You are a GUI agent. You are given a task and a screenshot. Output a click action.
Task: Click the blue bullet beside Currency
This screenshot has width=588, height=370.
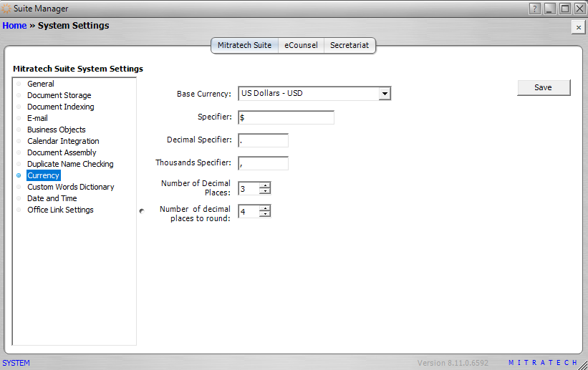point(19,175)
